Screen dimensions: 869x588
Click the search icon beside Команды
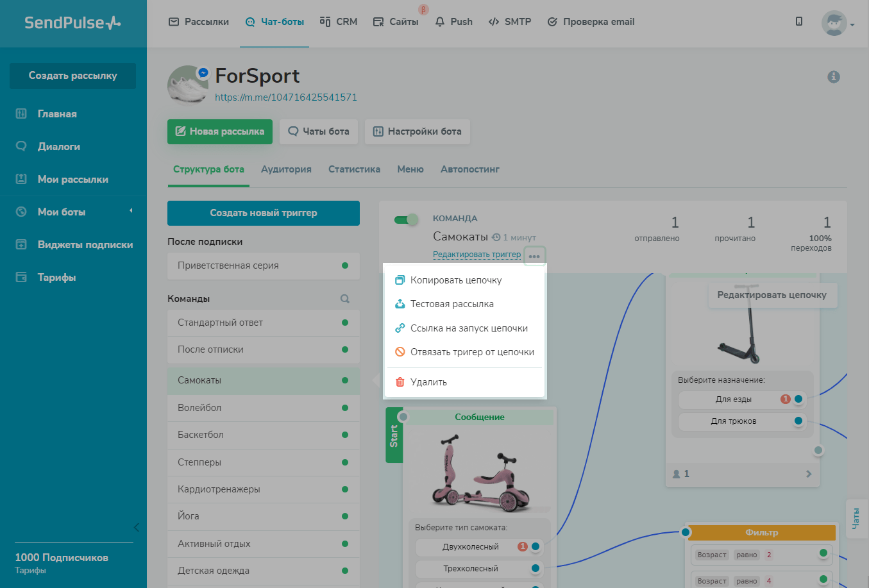click(x=345, y=299)
